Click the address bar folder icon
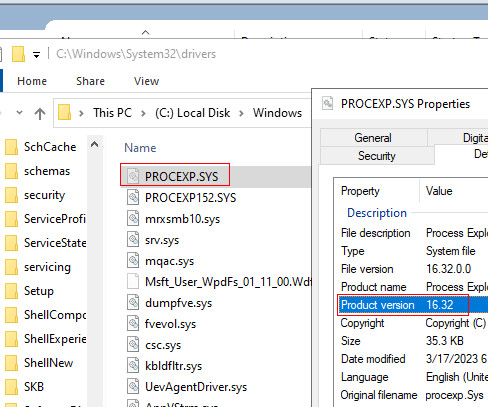 64,113
